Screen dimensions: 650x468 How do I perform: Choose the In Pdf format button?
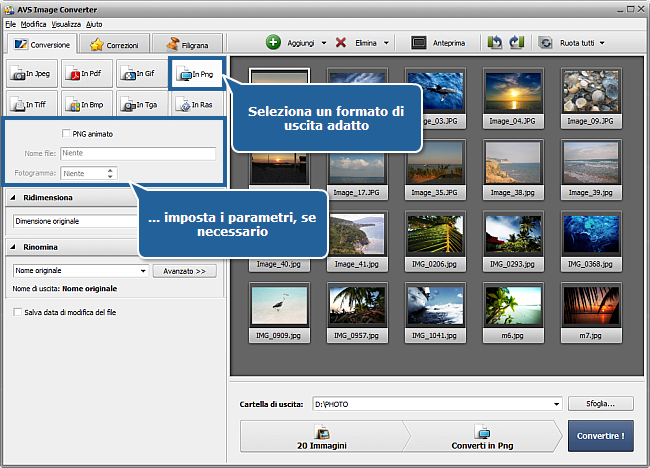coord(85,74)
